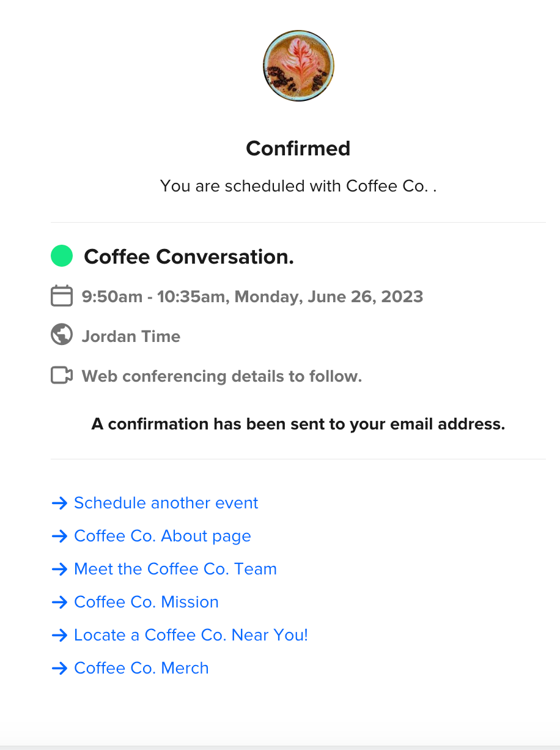Open the Coffee Co. About page link
The height and width of the screenshot is (750, 560).
pos(162,536)
